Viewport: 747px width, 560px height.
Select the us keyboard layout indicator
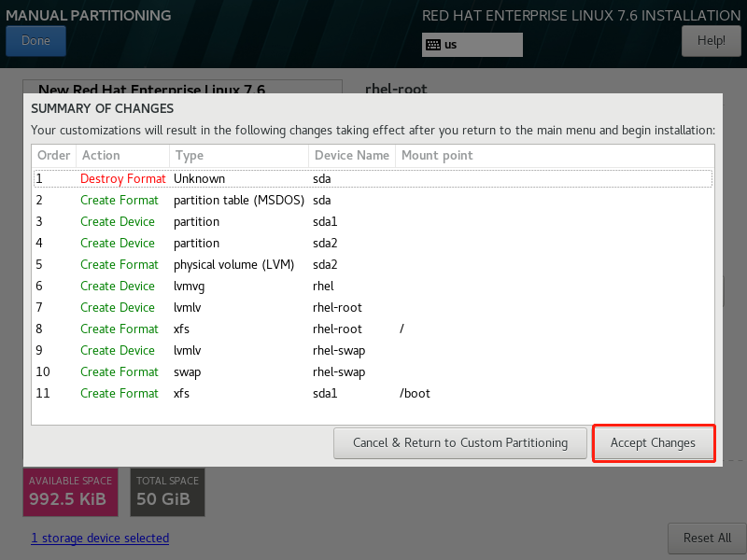tap(472, 45)
